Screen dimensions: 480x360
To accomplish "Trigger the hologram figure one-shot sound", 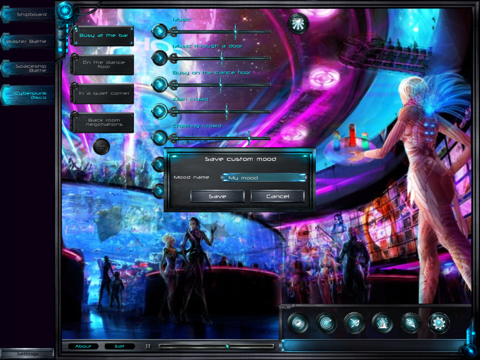I will point(382,322).
